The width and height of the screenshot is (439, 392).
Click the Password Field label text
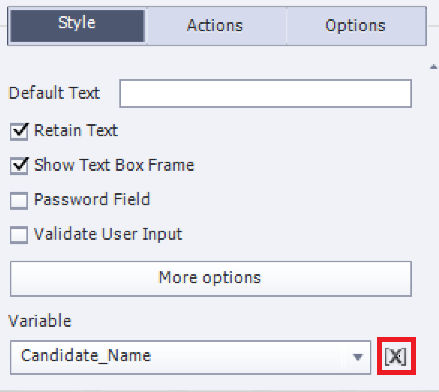(92, 200)
